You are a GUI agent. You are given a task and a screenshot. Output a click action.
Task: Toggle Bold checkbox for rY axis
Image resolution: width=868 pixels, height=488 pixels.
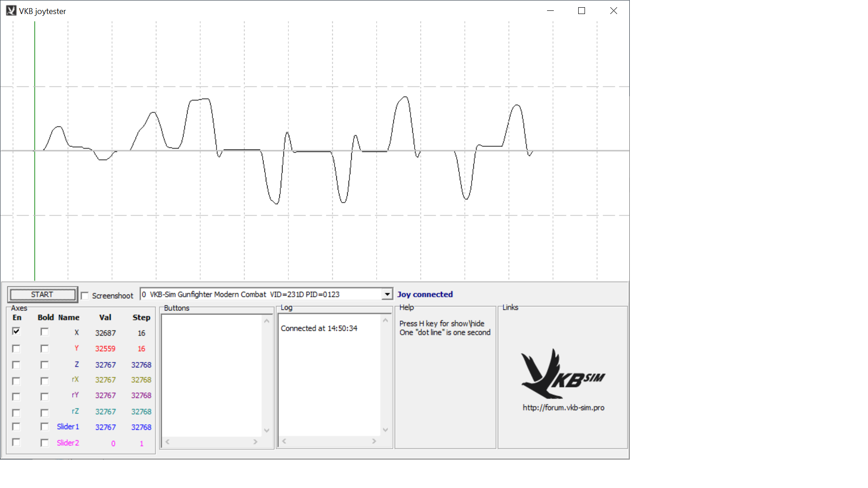[x=44, y=397]
